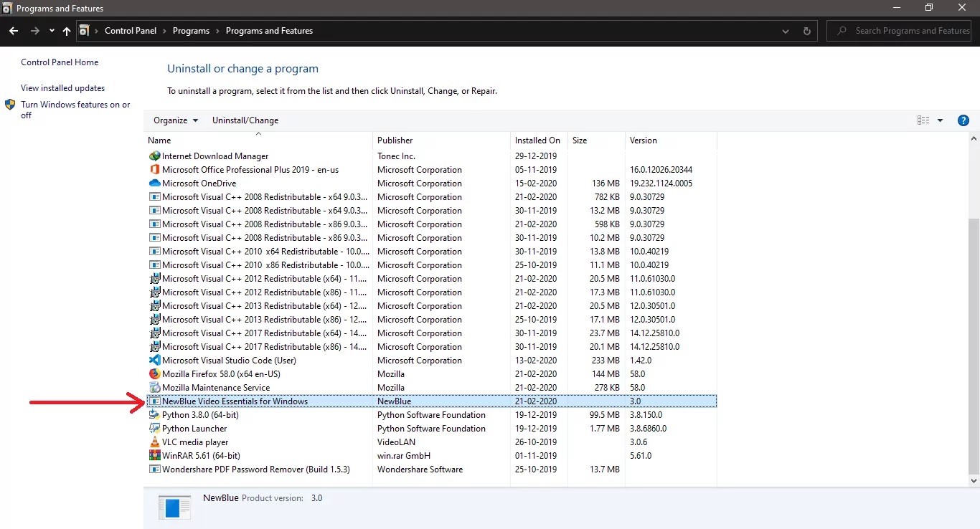
Task: Open Control Panel Home link
Action: click(x=60, y=62)
